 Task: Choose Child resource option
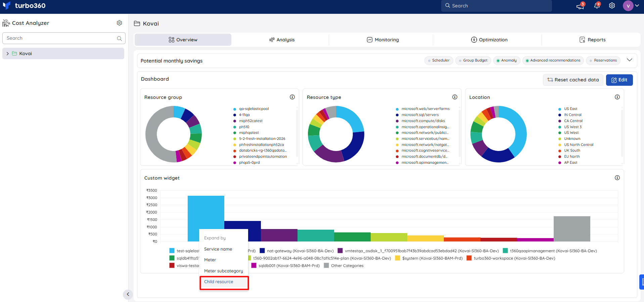224,282
